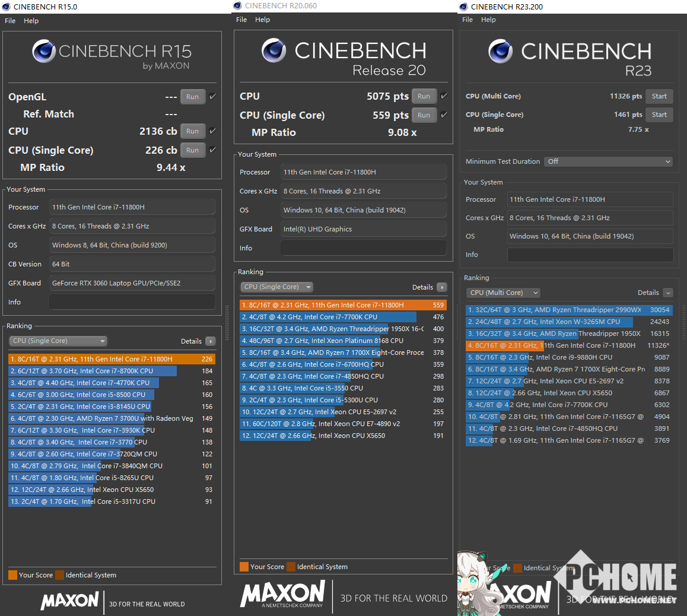Click the MAXON logo in R20 window
The width and height of the screenshot is (687, 616).
[x=283, y=593]
